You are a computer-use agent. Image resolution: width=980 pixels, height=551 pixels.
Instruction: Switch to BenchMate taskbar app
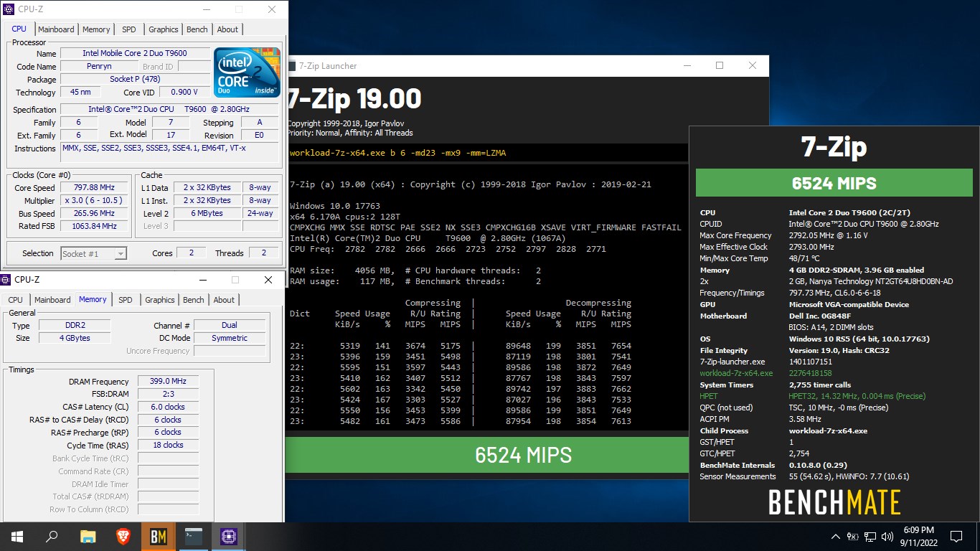pos(159,536)
